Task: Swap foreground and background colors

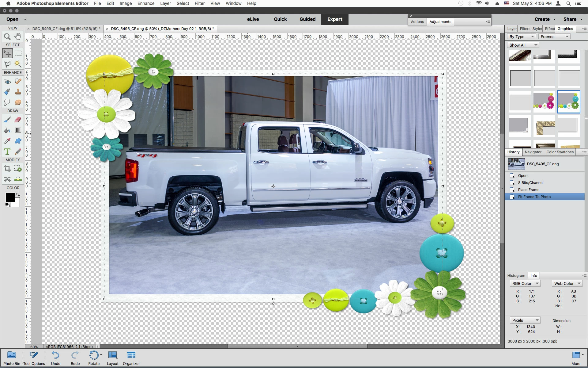Action: [18, 195]
